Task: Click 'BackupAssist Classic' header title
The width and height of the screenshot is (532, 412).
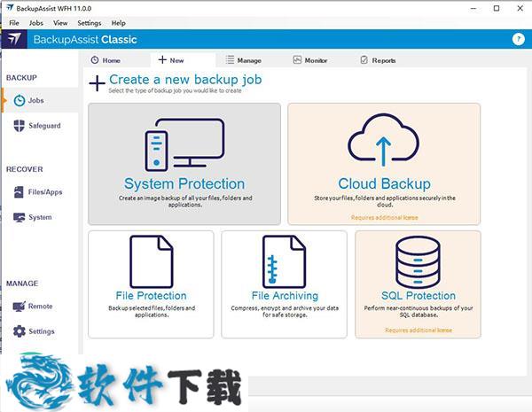Action: pyautogui.click(x=85, y=40)
